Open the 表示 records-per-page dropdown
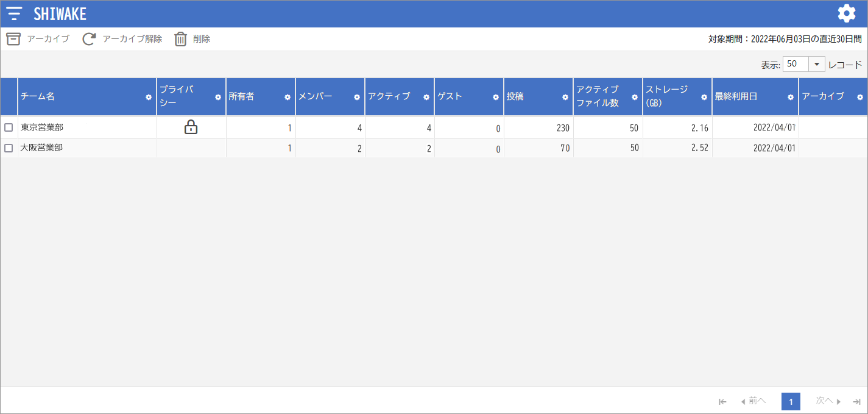The height and width of the screenshot is (414, 868). (816, 63)
